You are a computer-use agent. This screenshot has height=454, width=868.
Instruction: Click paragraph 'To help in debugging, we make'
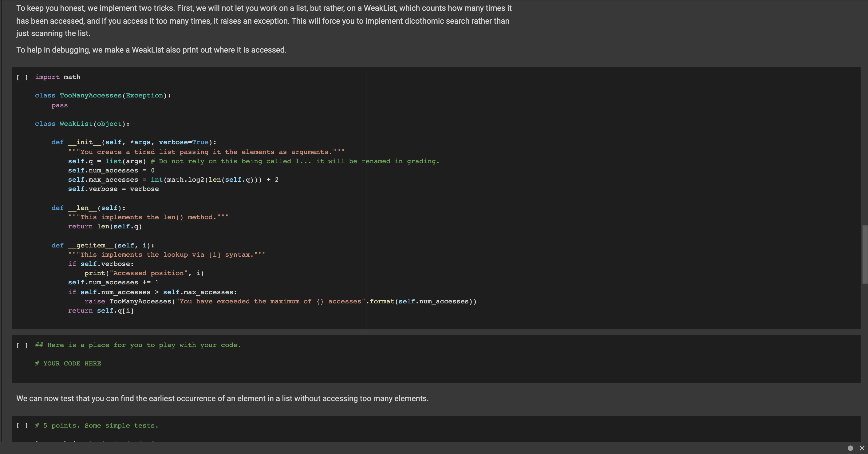point(151,50)
